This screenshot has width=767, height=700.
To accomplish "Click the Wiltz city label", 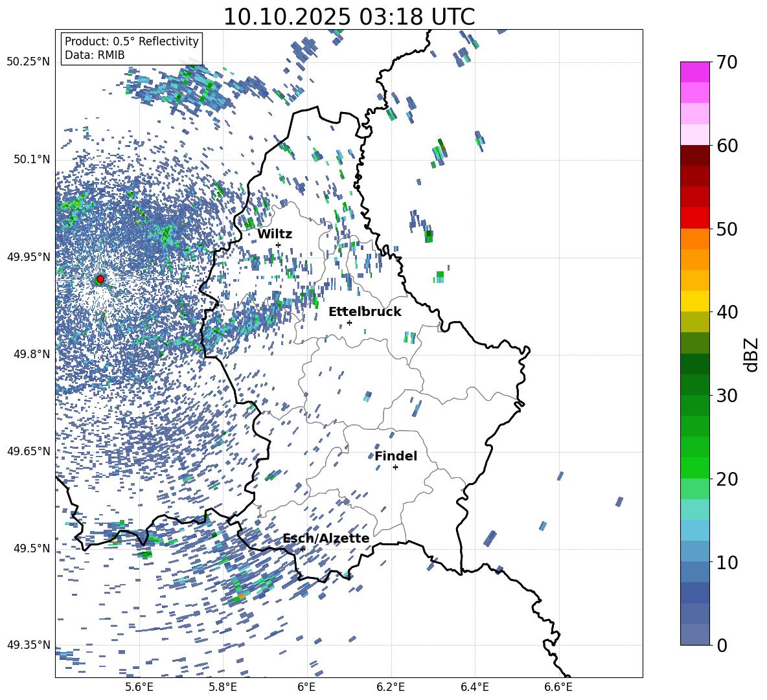I will (275, 234).
